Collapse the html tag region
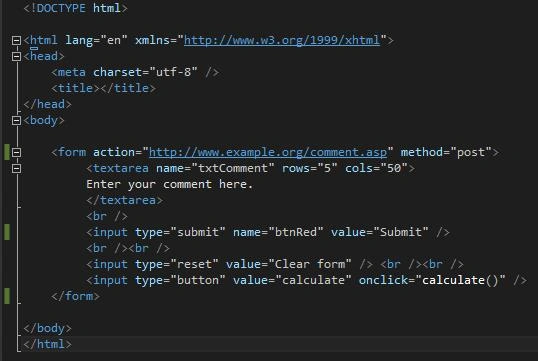This screenshot has width=538, height=361. click(16, 40)
